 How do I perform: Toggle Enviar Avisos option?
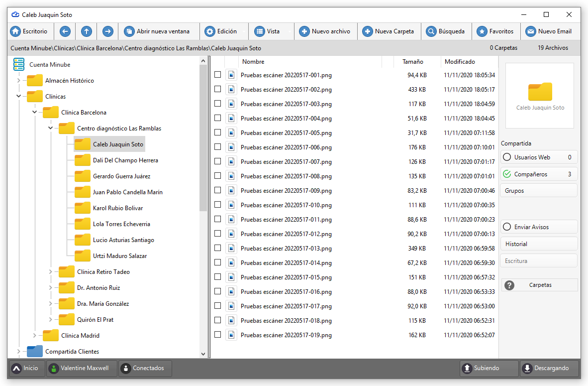(507, 227)
